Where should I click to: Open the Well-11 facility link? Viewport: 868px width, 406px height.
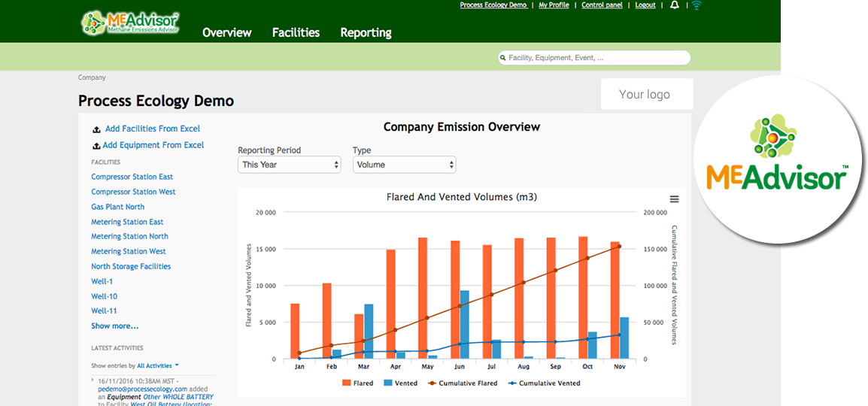(x=104, y=311)
